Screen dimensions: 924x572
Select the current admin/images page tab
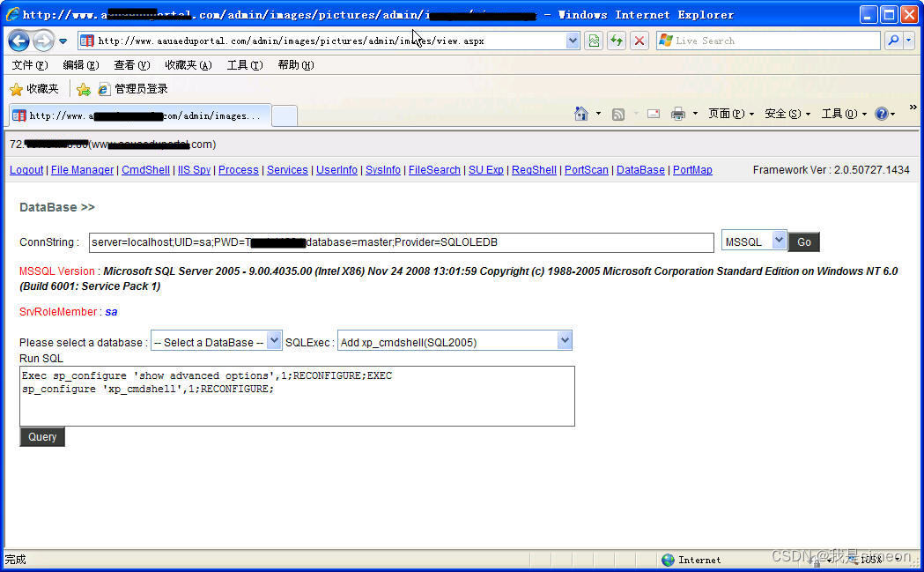click(140, 115)
